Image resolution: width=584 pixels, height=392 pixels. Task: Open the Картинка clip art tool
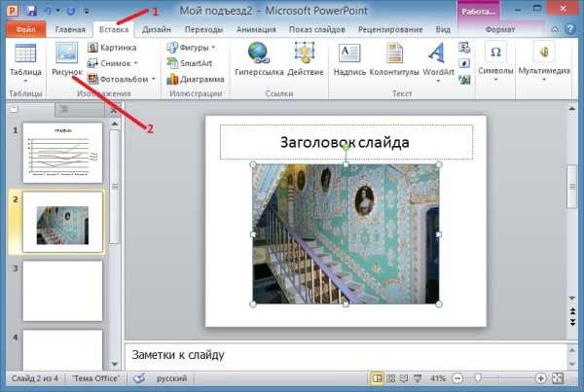click(112, 47)
